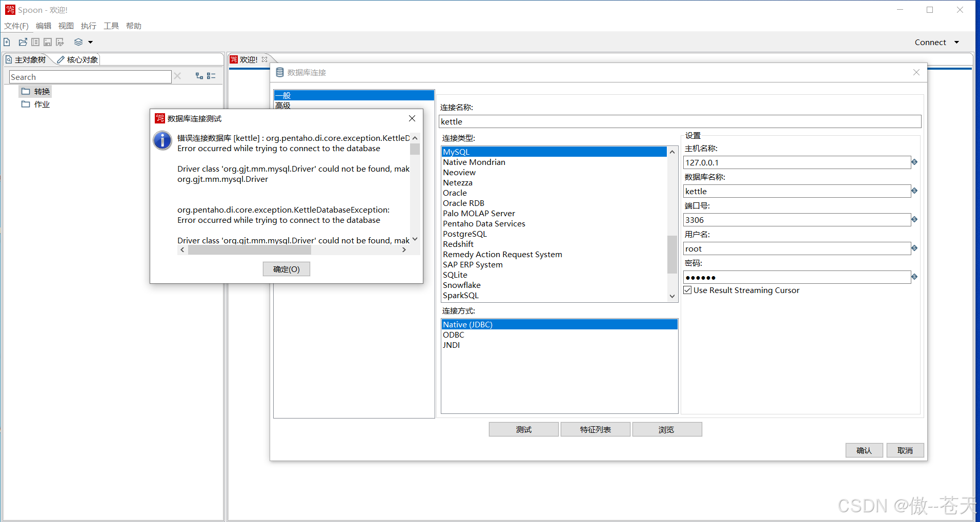Click the 浏览 button

click(x=667, y=429)
